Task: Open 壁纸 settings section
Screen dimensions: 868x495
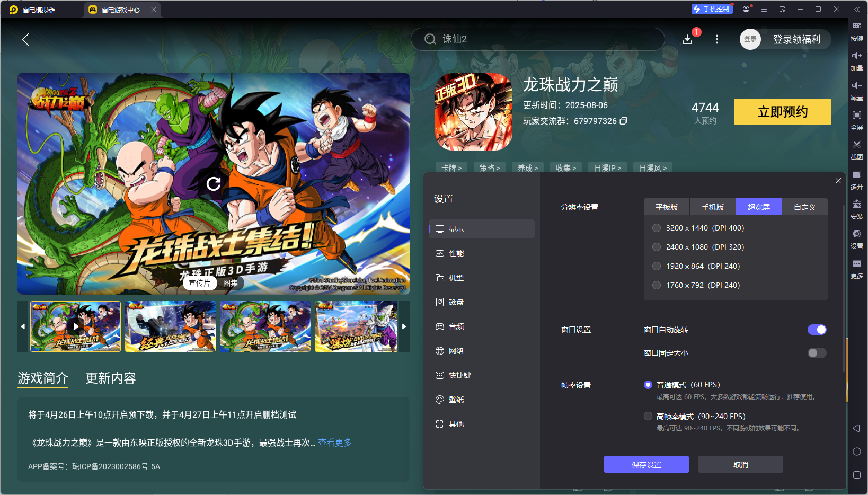Action: (482, 400)
